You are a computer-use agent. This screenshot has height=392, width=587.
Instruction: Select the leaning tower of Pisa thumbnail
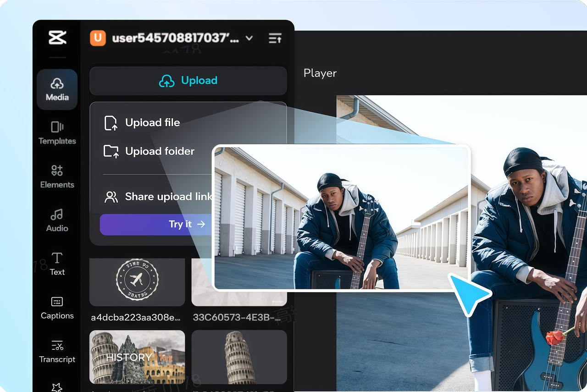[239, 357]
